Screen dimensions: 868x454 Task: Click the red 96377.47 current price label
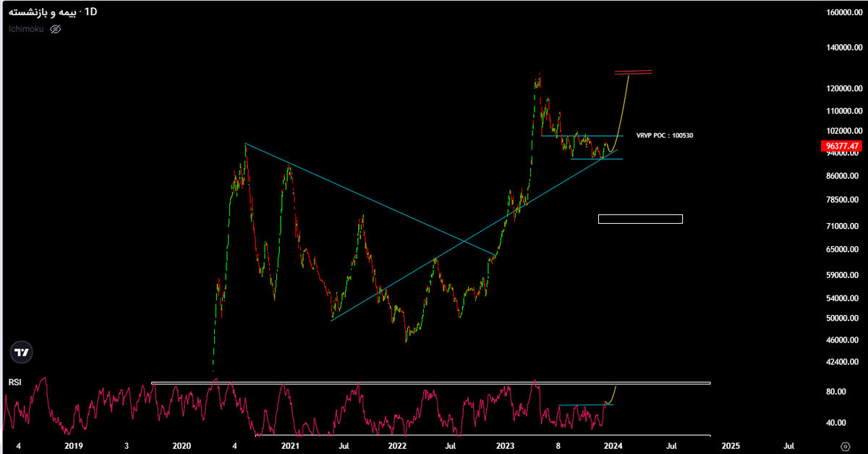(x=842, y=146)
